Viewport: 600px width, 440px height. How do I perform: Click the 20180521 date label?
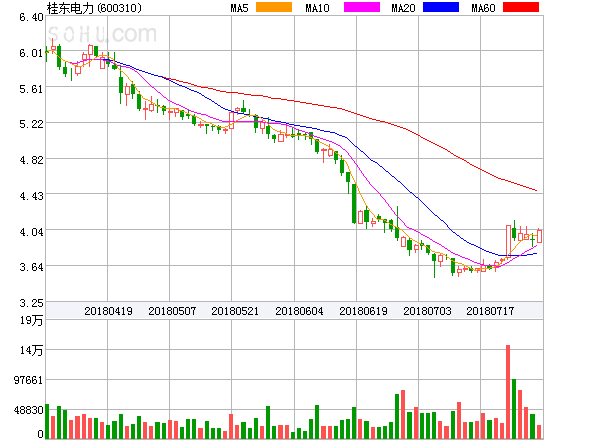(235, 311)
